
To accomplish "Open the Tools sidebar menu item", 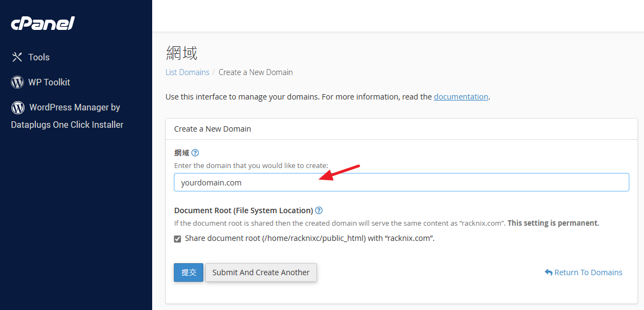I will (39, 57).
